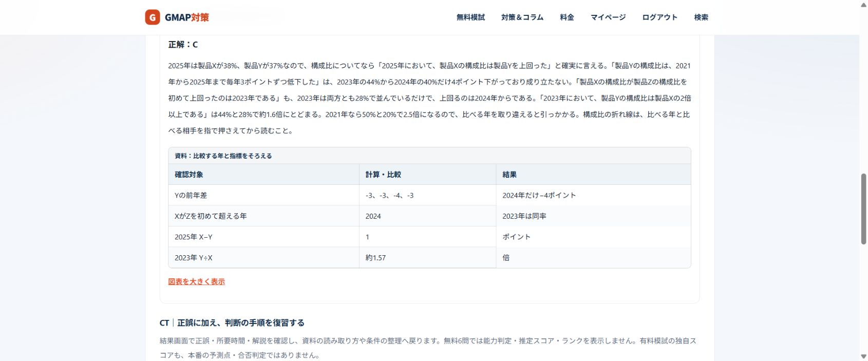Click the paragraph beginning 結果画面で正誤・所要時間
This screenshot has height=361, width=868.
point(428,348)
